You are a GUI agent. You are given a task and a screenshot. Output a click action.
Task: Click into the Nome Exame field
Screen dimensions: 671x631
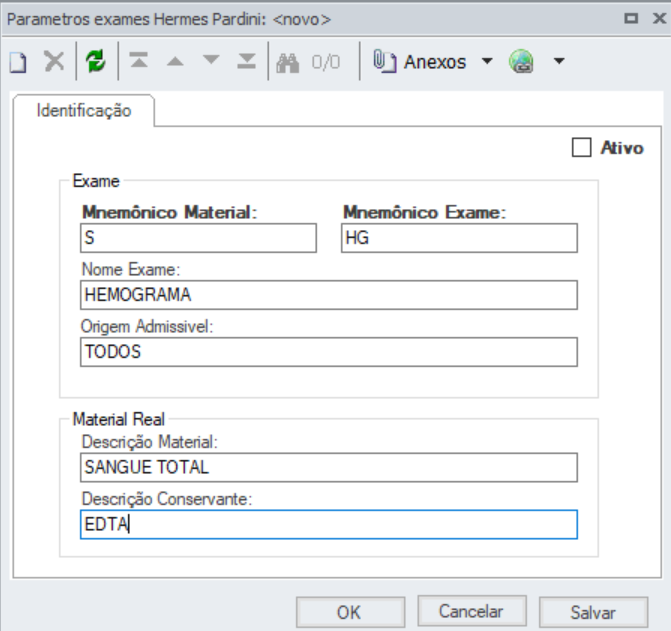tap(329, 295)
